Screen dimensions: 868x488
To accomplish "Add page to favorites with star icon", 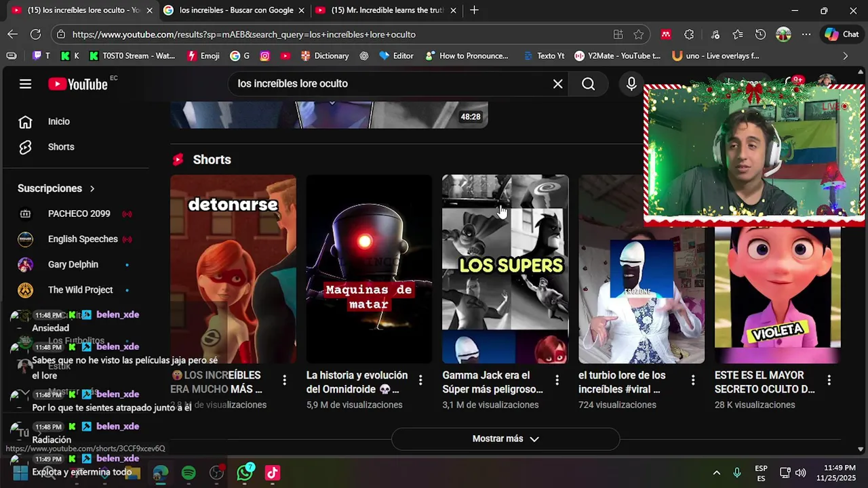I will click(638, 35).
